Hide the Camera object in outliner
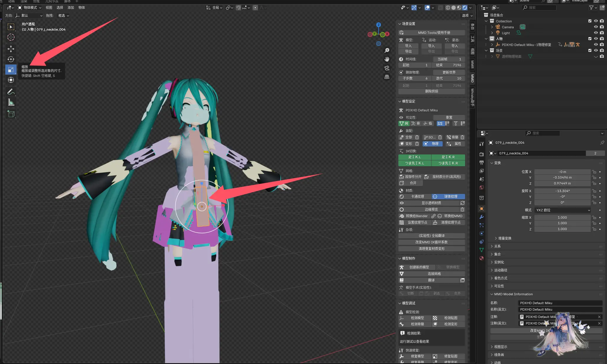607x364 pixels. click(x=596, y=27)
